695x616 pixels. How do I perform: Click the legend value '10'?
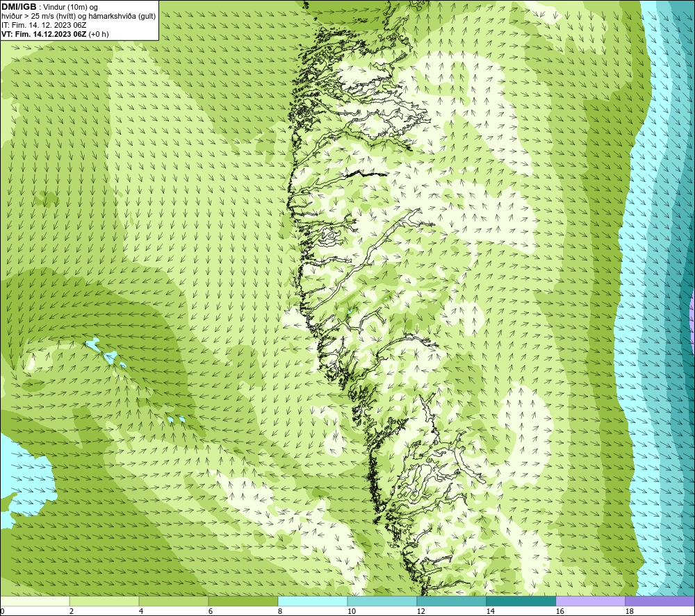click(x=351, y=611)
